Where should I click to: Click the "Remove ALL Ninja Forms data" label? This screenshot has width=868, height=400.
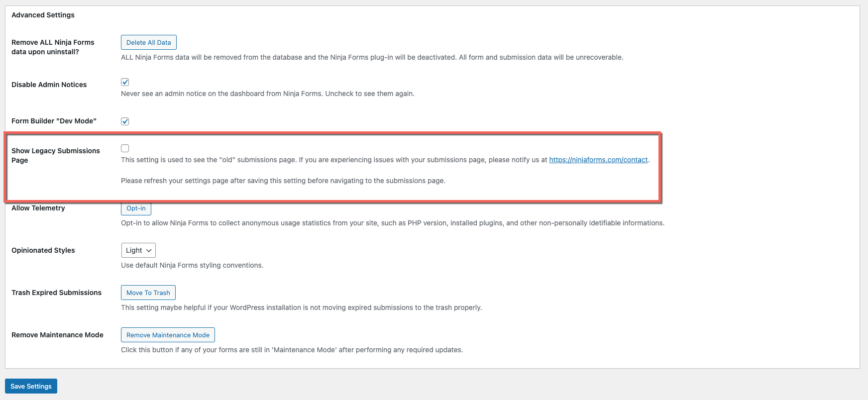click(x=53, y=47)
